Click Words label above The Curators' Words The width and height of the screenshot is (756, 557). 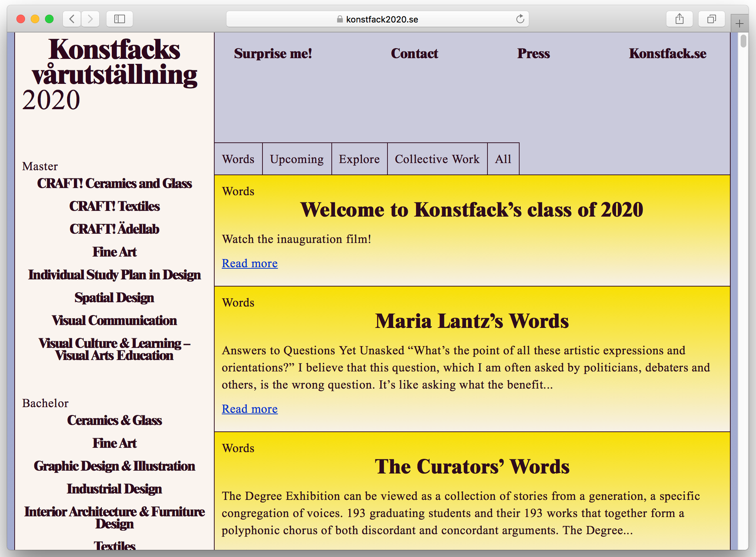tap(238, 448)
